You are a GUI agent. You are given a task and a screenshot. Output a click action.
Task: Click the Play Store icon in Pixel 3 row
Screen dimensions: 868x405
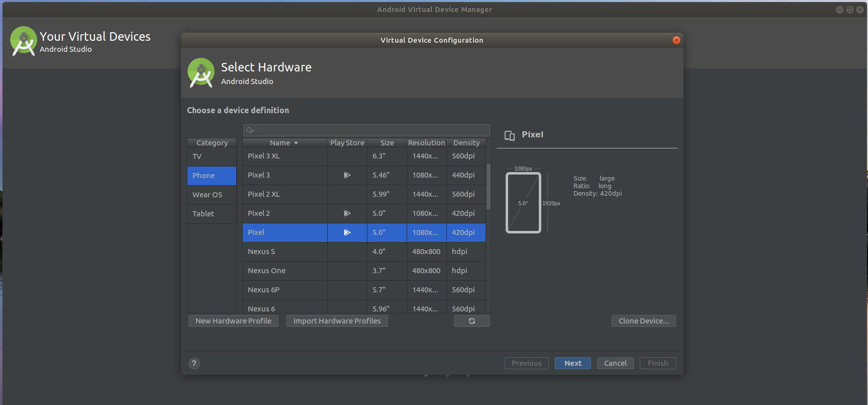[347, 175]
